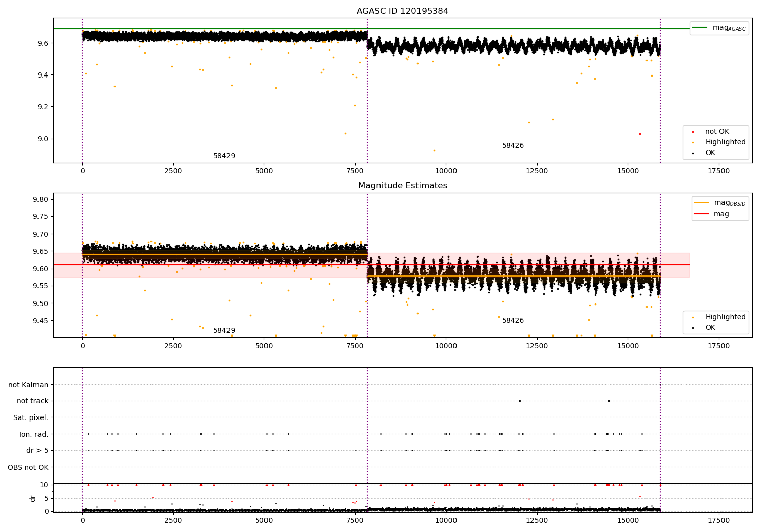
Task: Click the "10000" x-axis tick in top plot
Action: (446, 171)
